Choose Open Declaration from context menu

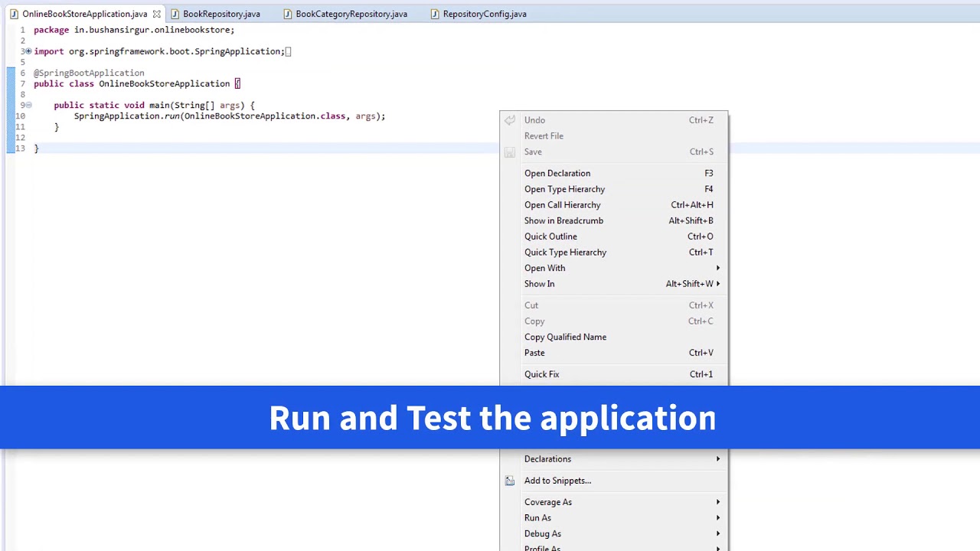click(x=614, y=173)
